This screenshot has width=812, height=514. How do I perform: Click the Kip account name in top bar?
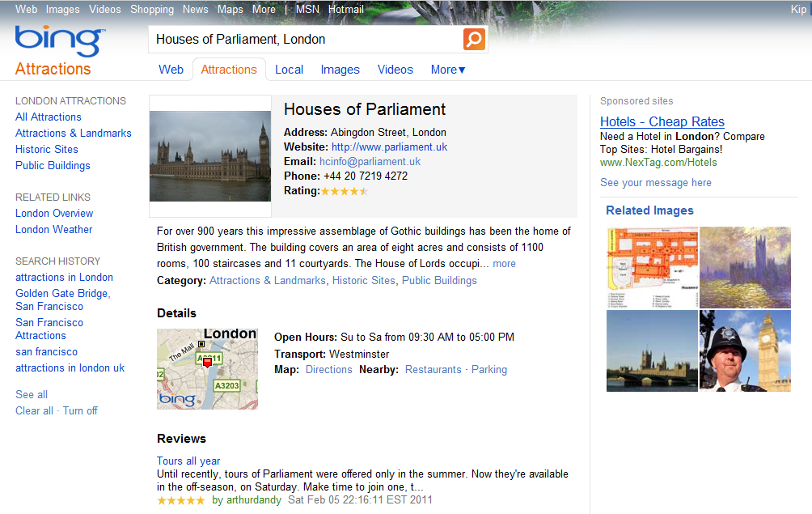pyautogui.click(x=798, y=10)
